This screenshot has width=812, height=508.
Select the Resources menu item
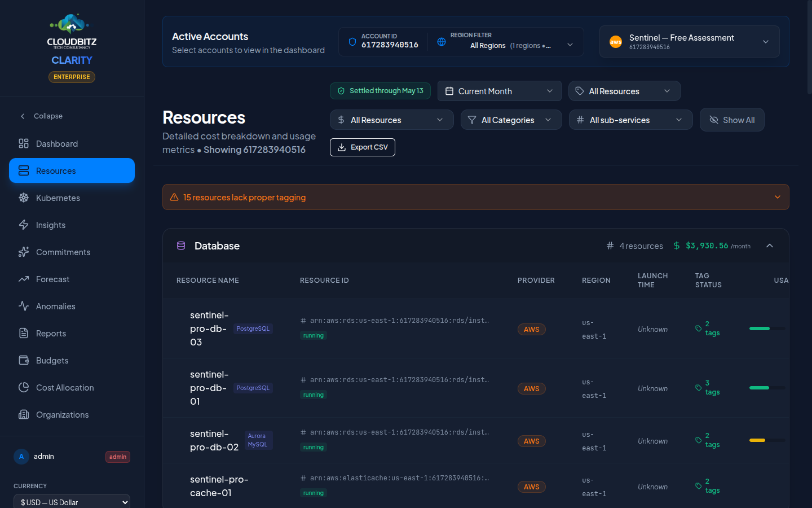pos(72,170)
